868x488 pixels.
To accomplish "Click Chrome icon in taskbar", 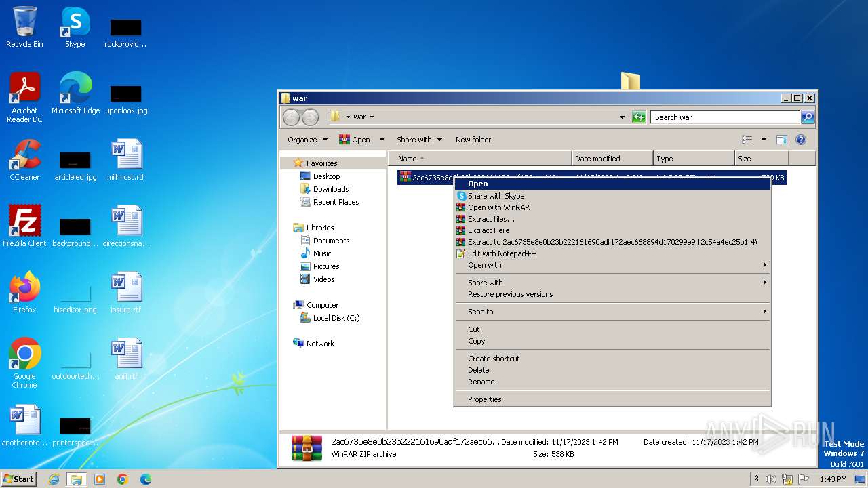I will tap(123, 479).
